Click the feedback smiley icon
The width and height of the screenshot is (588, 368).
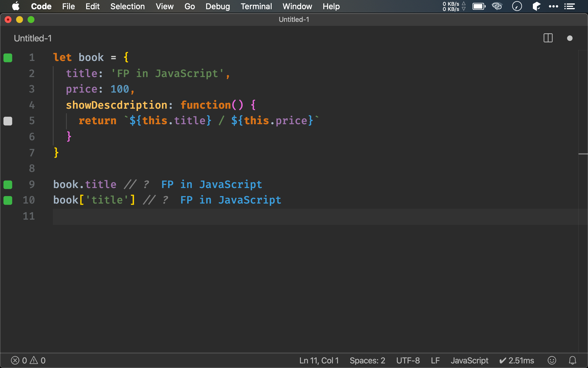pyautogui.click(x=552, y=360)
